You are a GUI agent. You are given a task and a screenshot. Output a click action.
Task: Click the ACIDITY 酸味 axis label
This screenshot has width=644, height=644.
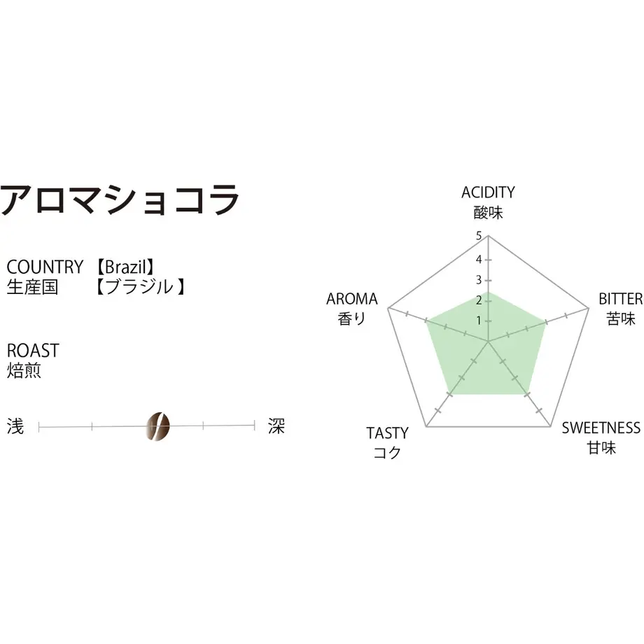488,202
